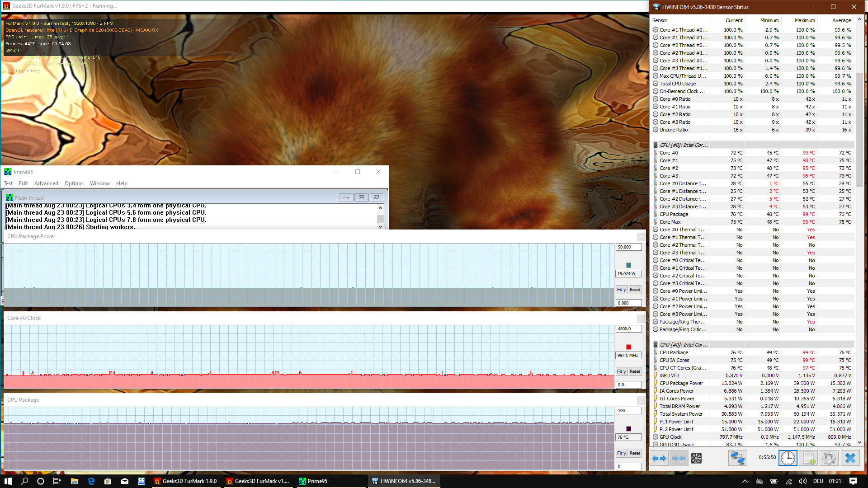Restore the Main thread child window
This screenshot has height=488, width=868.
(x=361, y=197)
